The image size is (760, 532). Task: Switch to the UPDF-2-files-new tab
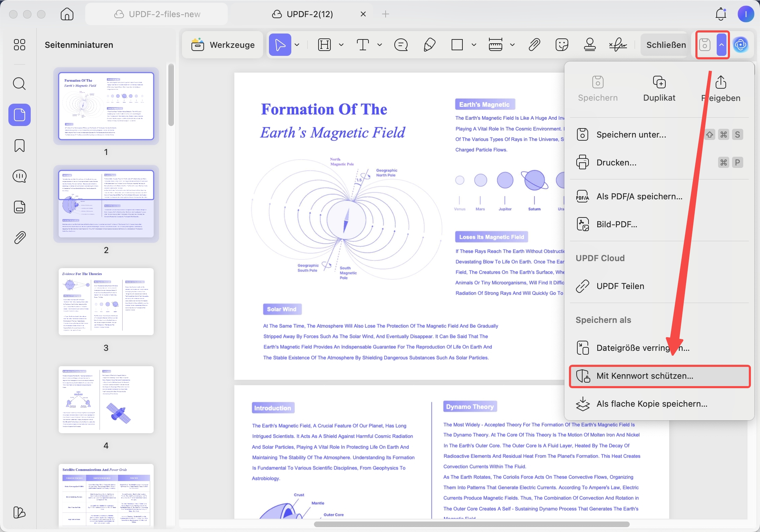(x=157, y=14)
